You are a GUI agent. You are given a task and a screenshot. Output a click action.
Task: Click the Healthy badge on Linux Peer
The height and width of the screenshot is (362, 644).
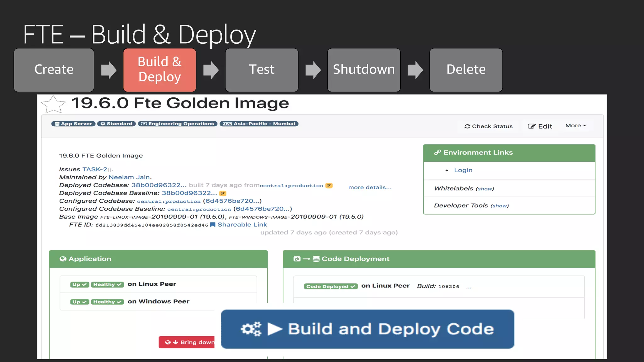(107, 284)
